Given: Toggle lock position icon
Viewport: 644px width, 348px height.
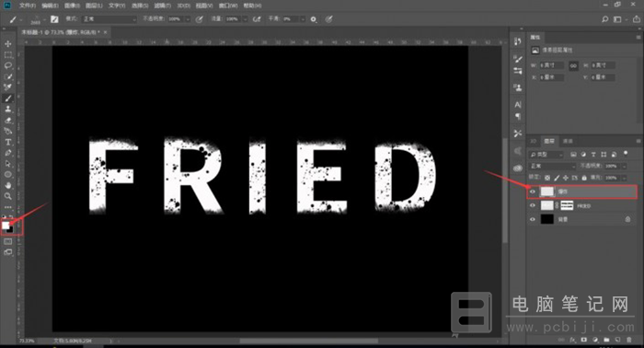Looking at the screenshot, I should click(x=566, y=178).
